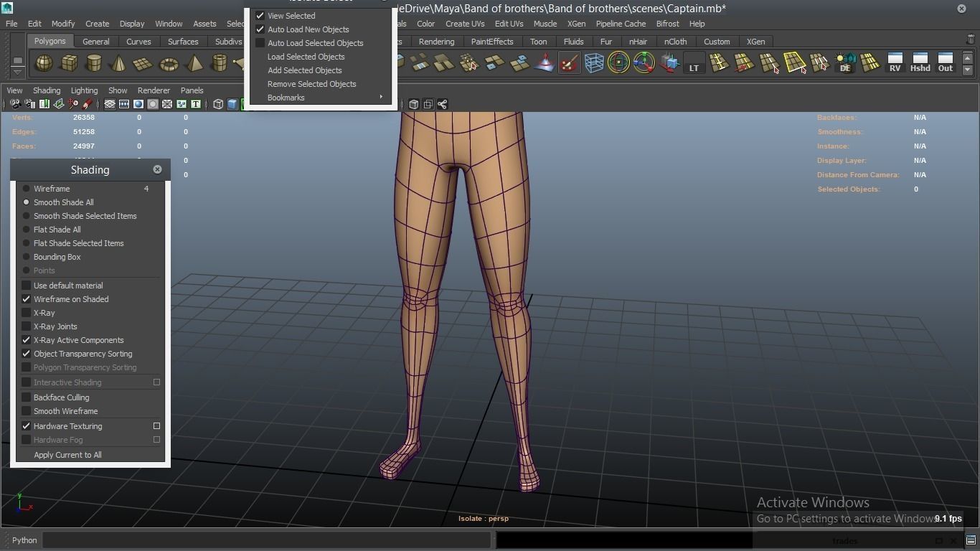Screen dimensions: 980x551
Task: Open the Out outliner shelf button
Action: coord(946,63)
